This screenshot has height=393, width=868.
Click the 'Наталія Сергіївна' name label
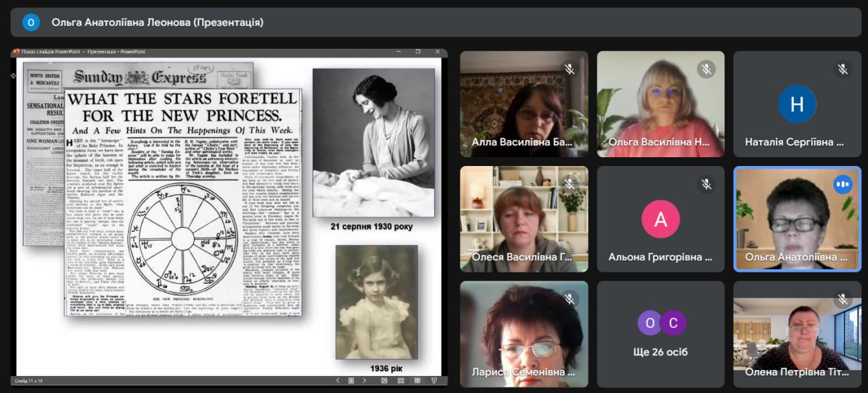pos(794,142)
